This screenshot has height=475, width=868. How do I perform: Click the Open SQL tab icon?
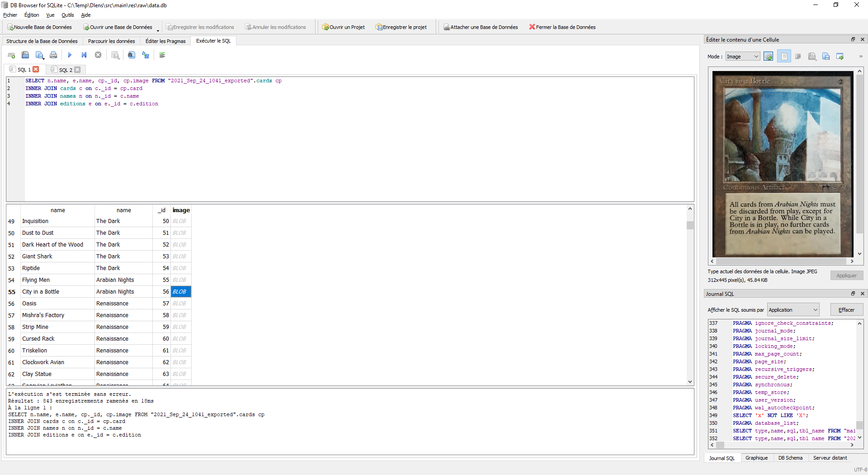click(11, 55)
